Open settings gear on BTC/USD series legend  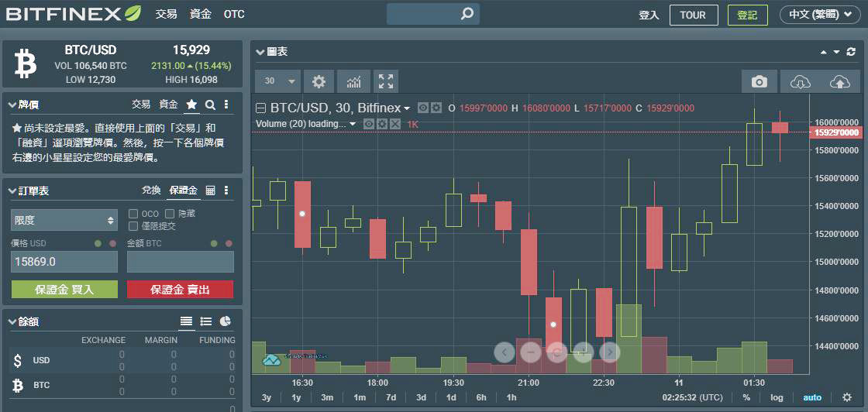pos(436,108)
